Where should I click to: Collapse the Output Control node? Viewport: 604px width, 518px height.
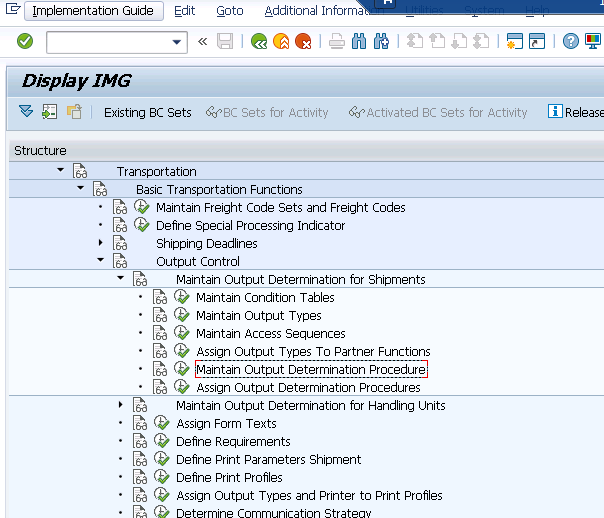pyautogui.click(x=101, y=262)
